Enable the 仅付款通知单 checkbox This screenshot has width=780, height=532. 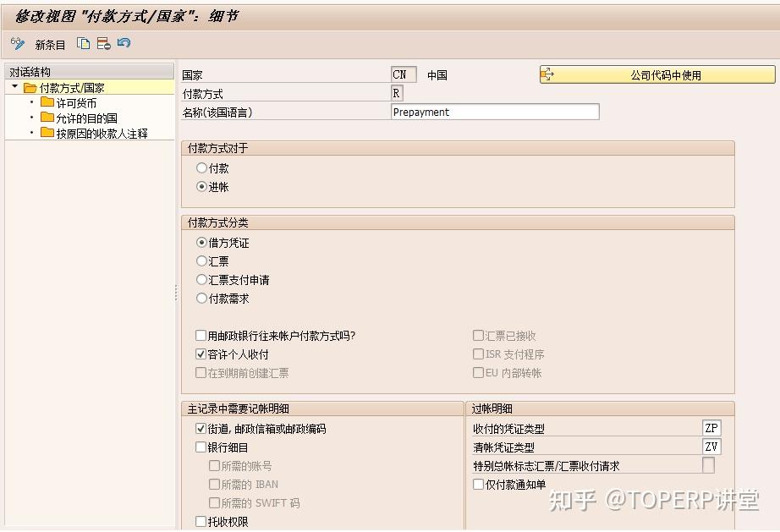[x=478, y=484]
